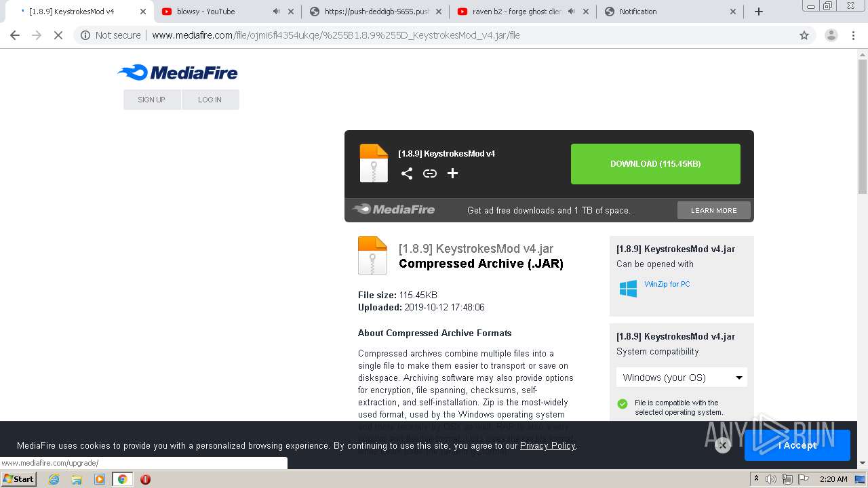The width and height of the screenshot is (868, 488).
Task: Stop page loading with the X button
Action: point(58,35)
